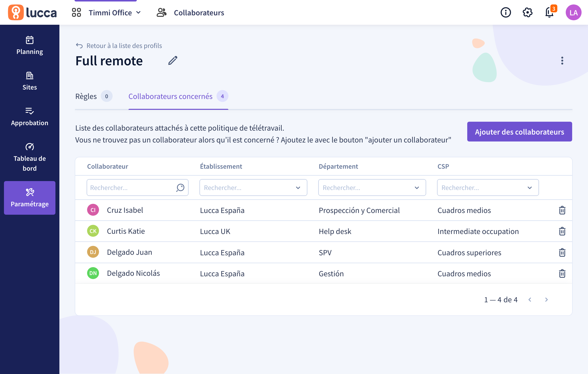Click the CSP column header

tap(443, 166)
